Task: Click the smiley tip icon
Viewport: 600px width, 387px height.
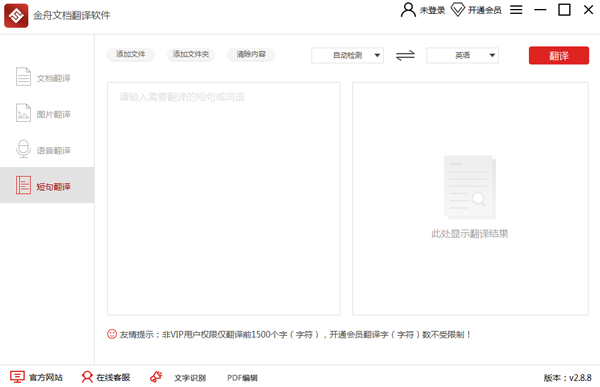Action: coord(112,334)
